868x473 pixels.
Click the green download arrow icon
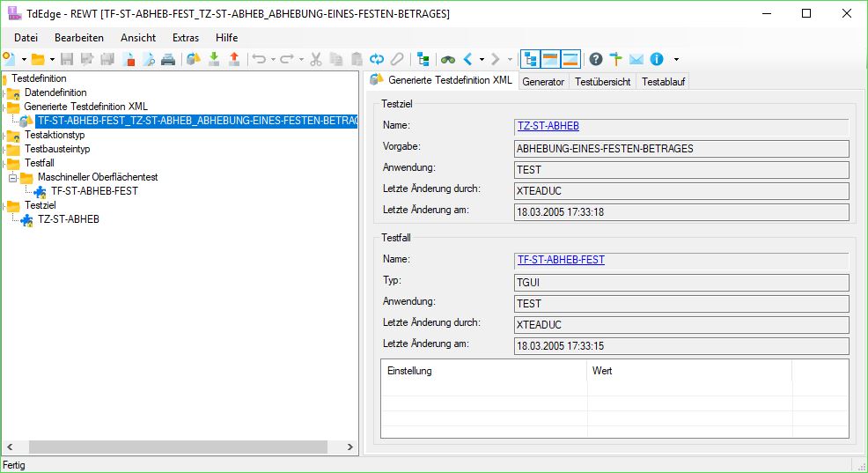[x=214, y=59]
